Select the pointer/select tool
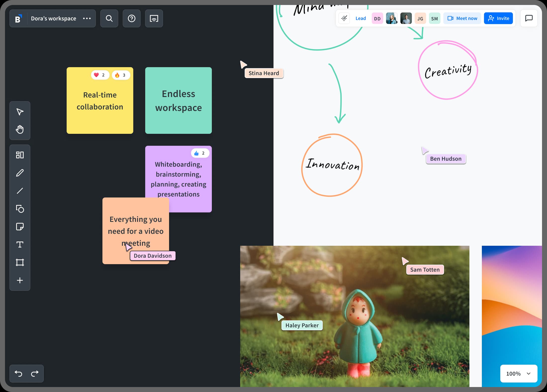The width and height of the screenshot is (547, 392). (20, 112)
